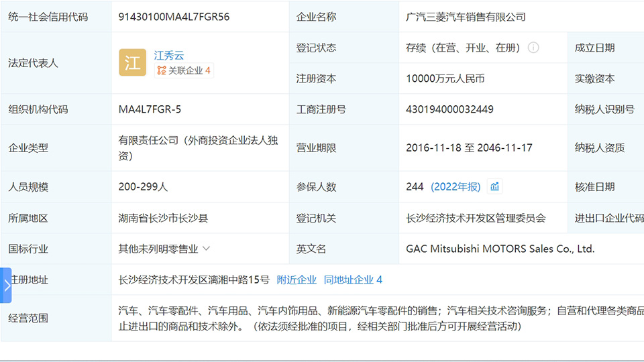644x362 pixels.
Task: Select the enterprise type 有限责任公司 text
Action: coord(198,147)
